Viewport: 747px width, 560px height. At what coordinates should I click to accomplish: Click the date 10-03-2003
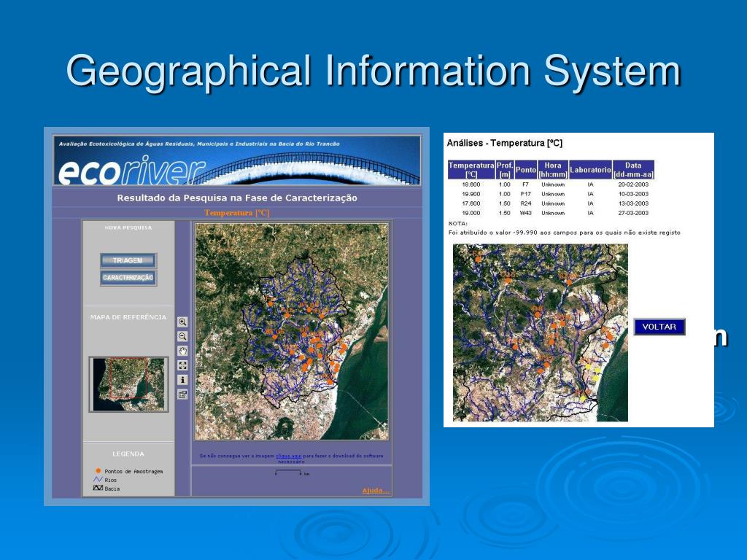[633, 194]
